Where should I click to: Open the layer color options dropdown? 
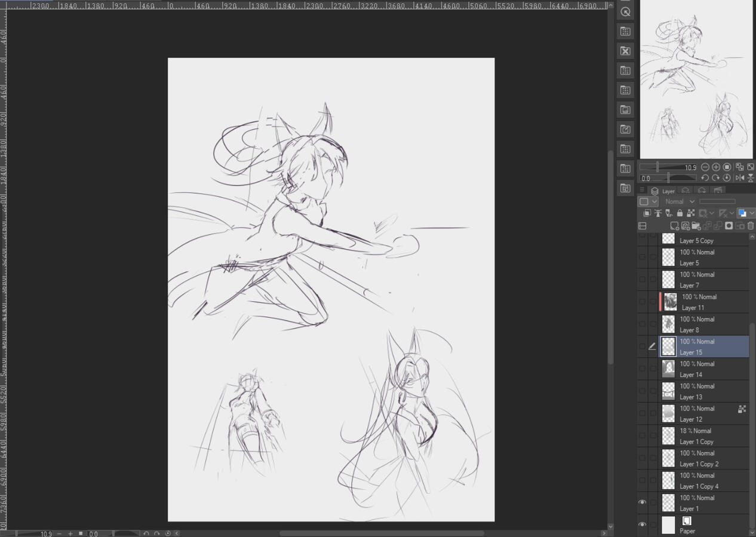coord(752,213)
